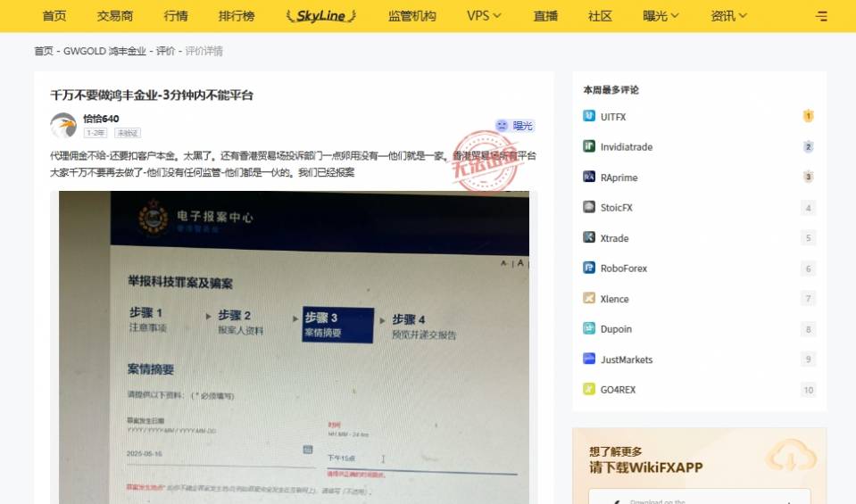Click the RoboForex broker logo icon
Screen dimensions: 856x504
tap(589, 268)
